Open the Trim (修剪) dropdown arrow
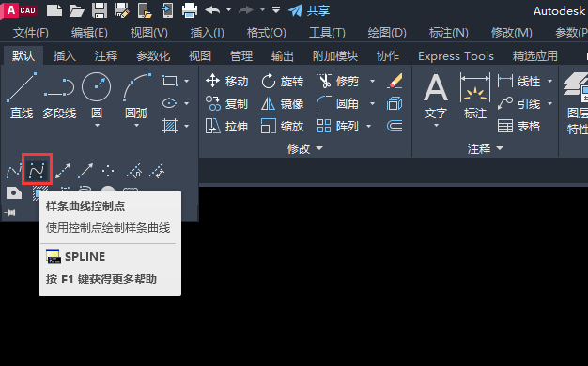This screenshot has height=366, width=588. (x=372, y=81)
